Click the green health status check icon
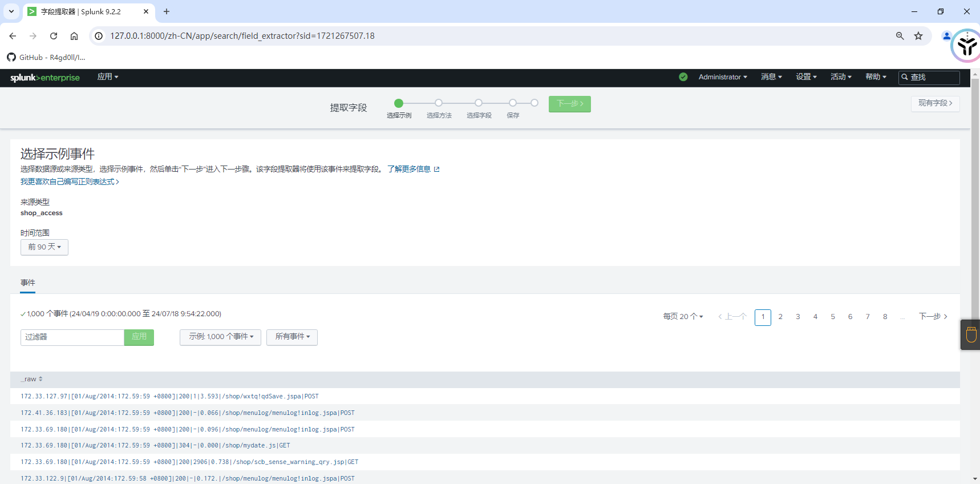Image resolution: width=980 pixels, height=484 pixels. (x=683, y=77)
